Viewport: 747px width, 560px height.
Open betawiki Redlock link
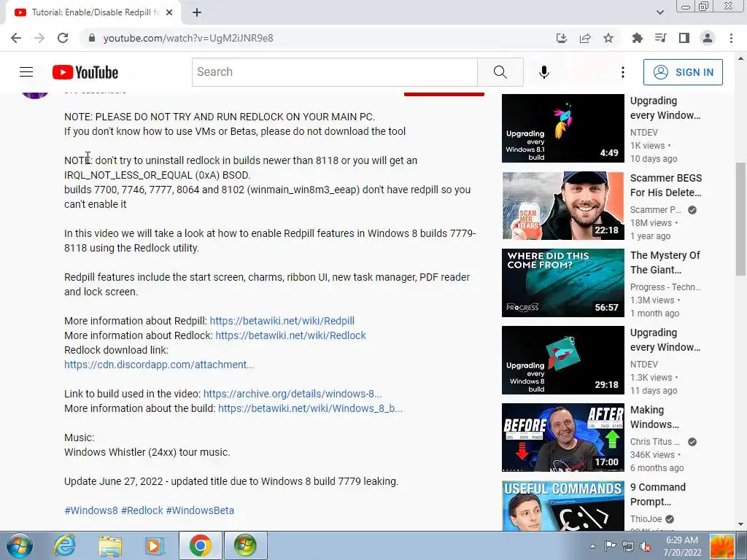tap(290, 335)
